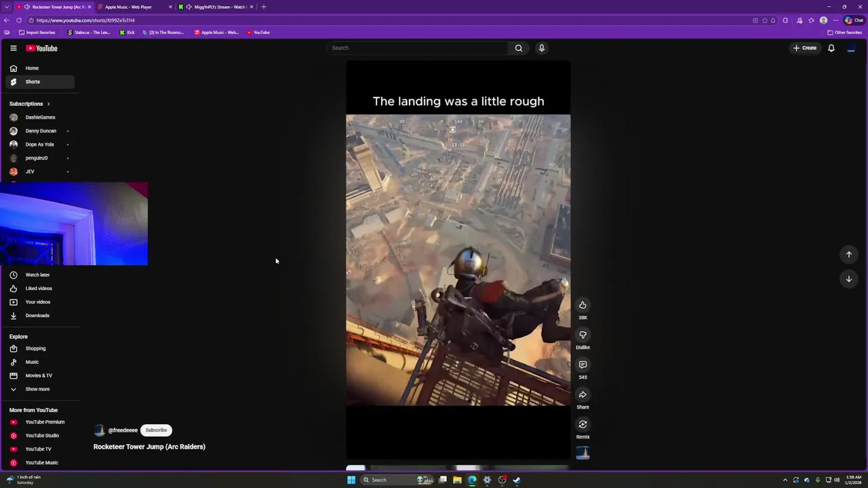Open the browser profile avatar
The height and width of the screenshot is (488, 868).
coord(823,20)
